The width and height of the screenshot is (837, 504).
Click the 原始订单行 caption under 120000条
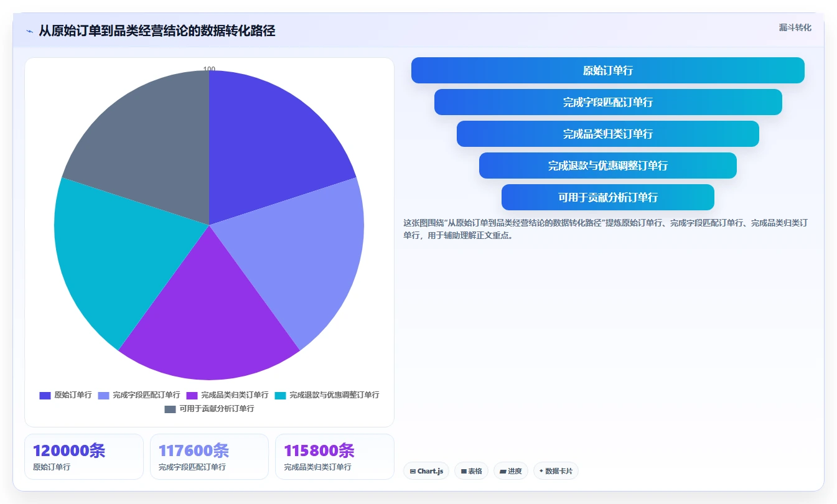52,467
